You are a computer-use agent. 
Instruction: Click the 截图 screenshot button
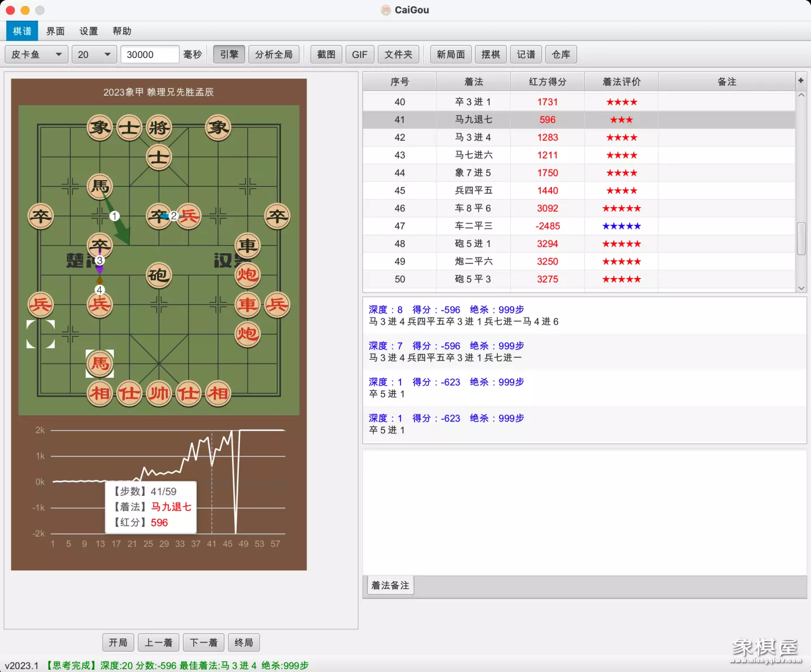click(326, 55)
